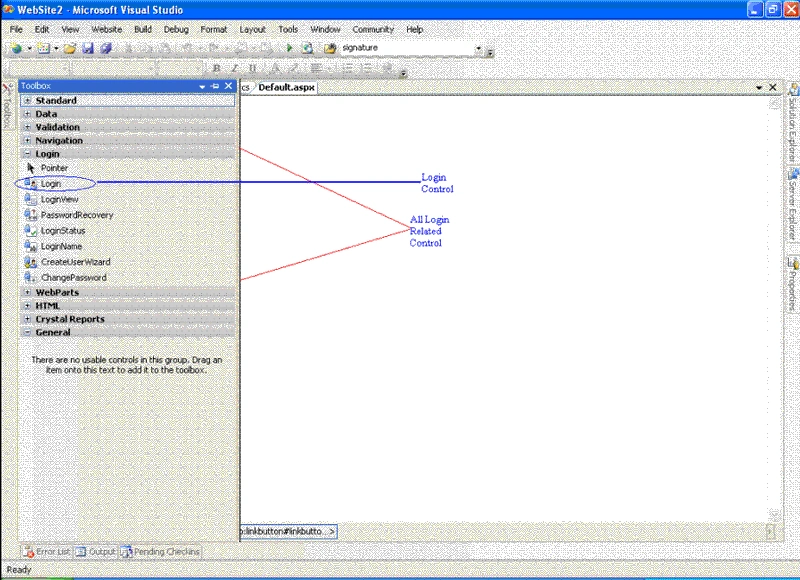Click the numbered list formatting icon
This screenshot has height=580, width=800.
click(348, 68)
